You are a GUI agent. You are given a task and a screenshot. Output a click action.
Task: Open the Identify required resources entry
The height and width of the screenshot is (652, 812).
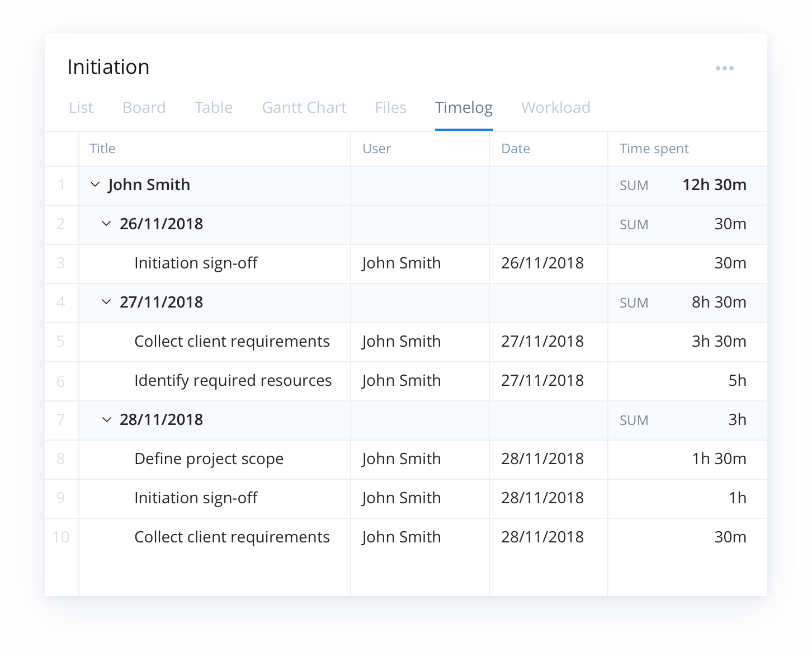(x=233, y=381)
